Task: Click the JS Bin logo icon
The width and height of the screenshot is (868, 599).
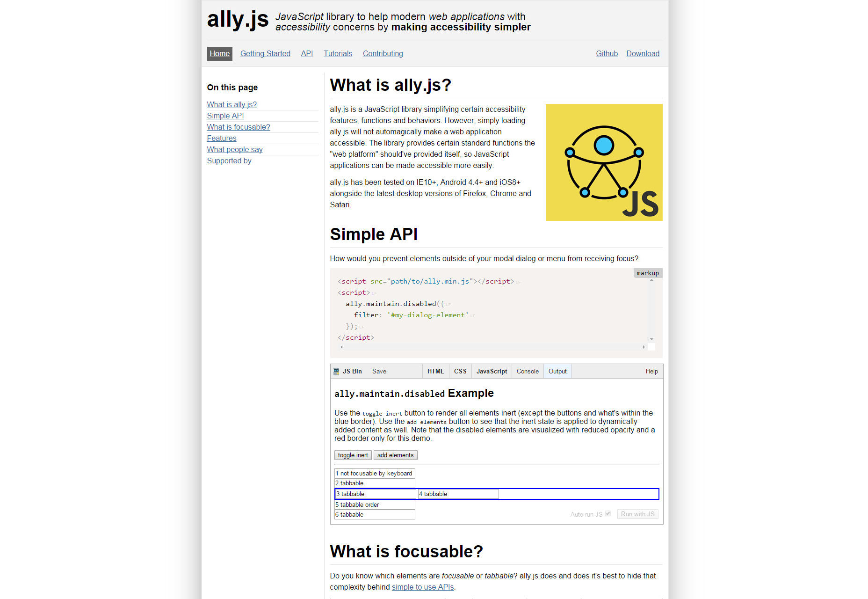Action: (x=336, y=372)
